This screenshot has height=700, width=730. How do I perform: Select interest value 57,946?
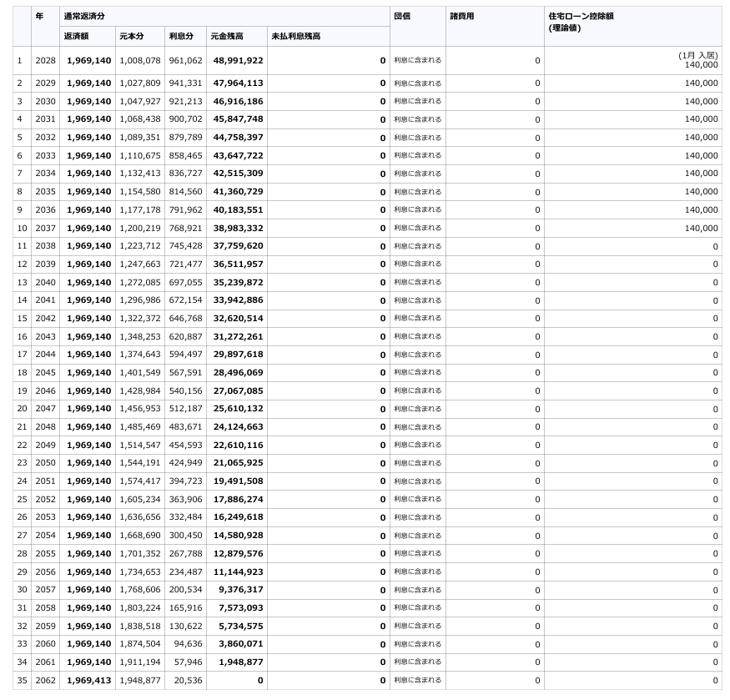pos(188,662)
